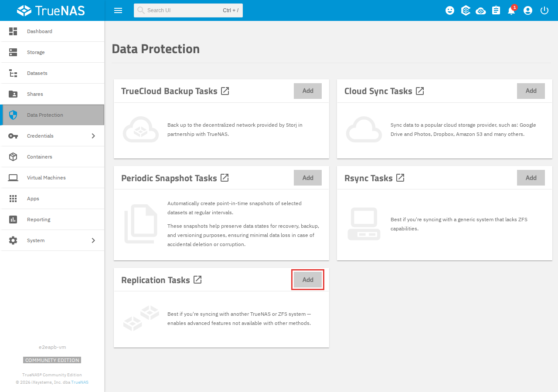Add a TrueCloud Backup Task
Screen dimensions: 558x392
tap(308, 91)
